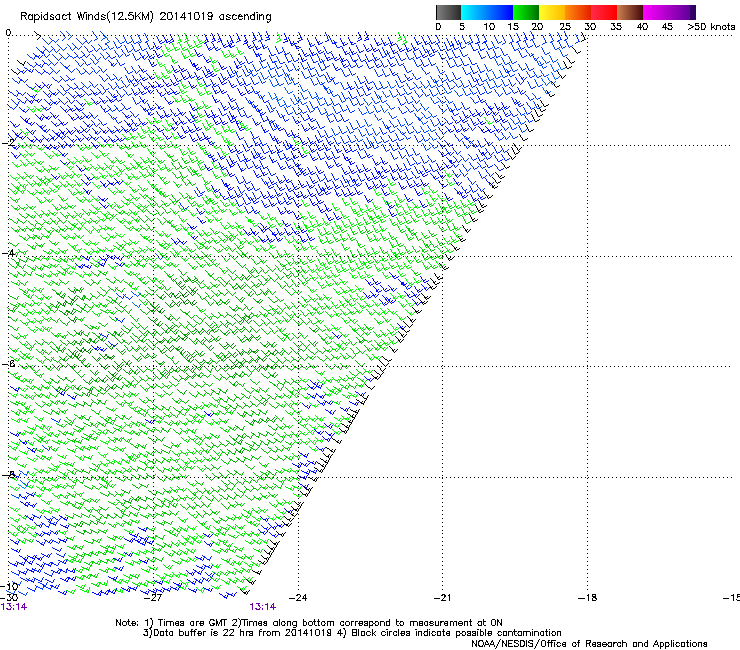Image resolution: width=740 pixels, height=650 pixels.
Task: Click the '40' label on the knots scale
Action: [642, 27]
